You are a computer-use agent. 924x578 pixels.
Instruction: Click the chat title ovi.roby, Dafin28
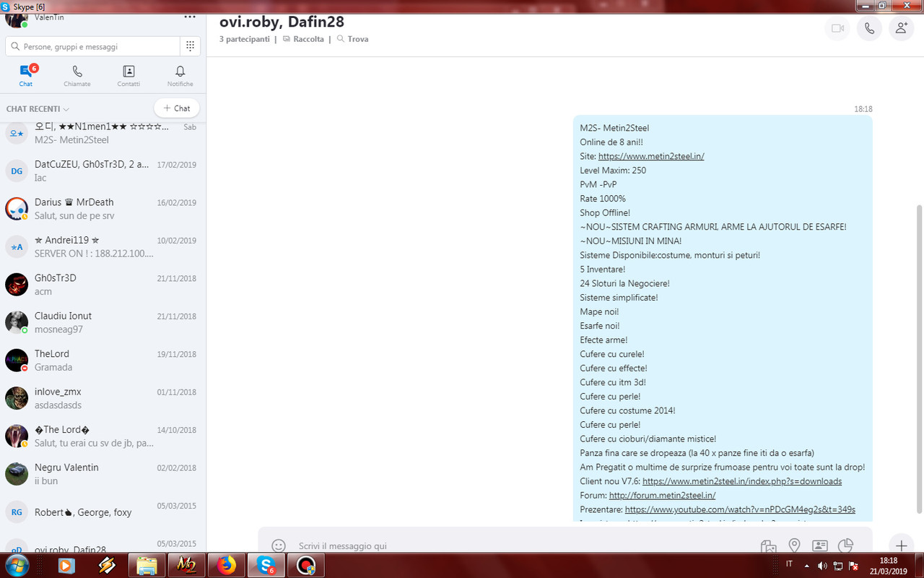pos(282,22)
